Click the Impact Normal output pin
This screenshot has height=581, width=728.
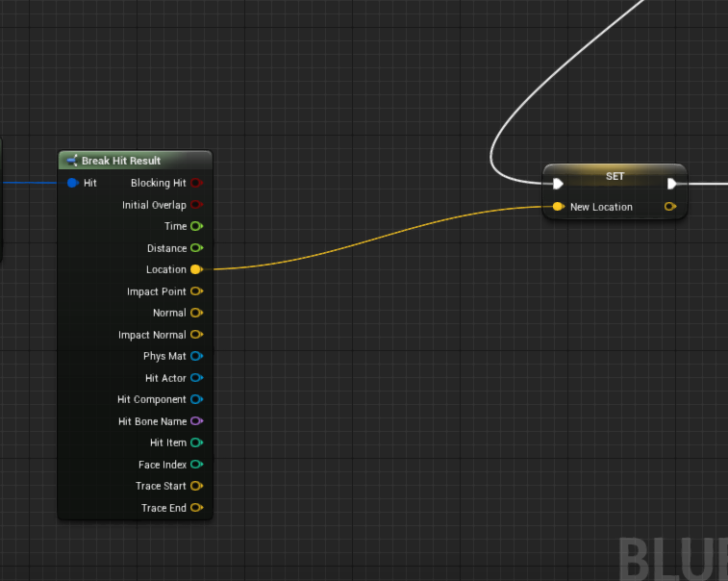point(197,335)
